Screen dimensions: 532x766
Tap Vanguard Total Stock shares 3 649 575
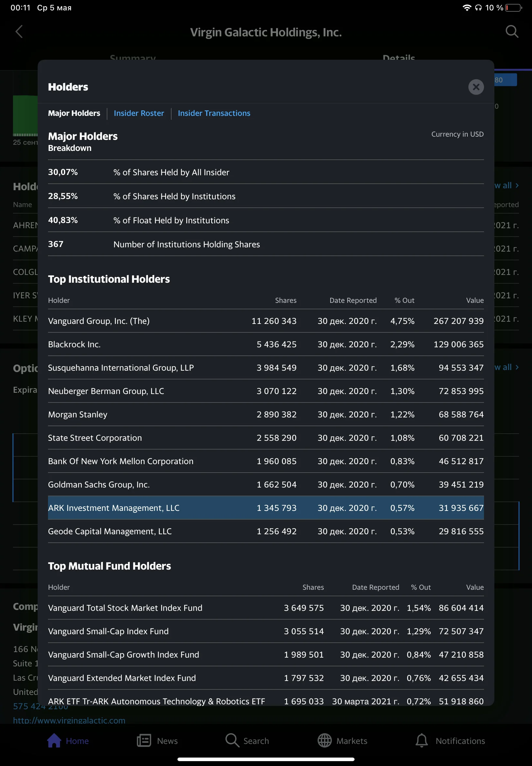pyautogui.click(x=304, y=608)
